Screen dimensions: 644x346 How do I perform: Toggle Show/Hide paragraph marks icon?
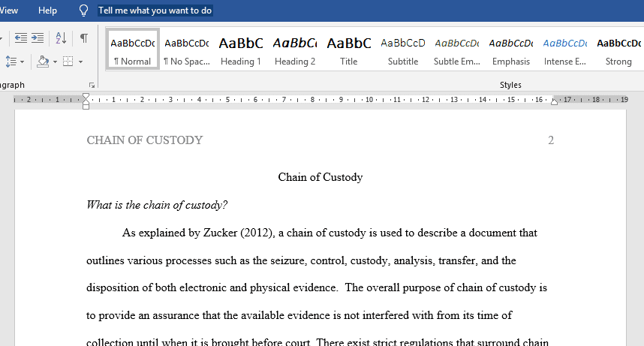84,38
